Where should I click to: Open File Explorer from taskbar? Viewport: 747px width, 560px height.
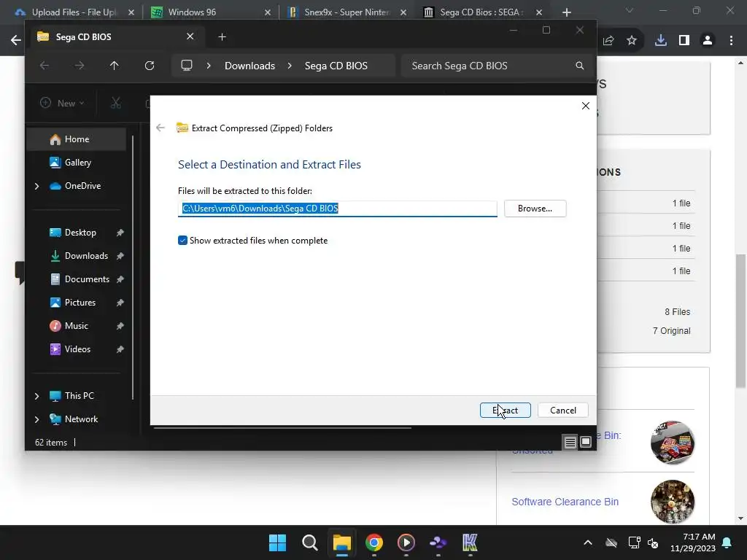pos(341,542)
